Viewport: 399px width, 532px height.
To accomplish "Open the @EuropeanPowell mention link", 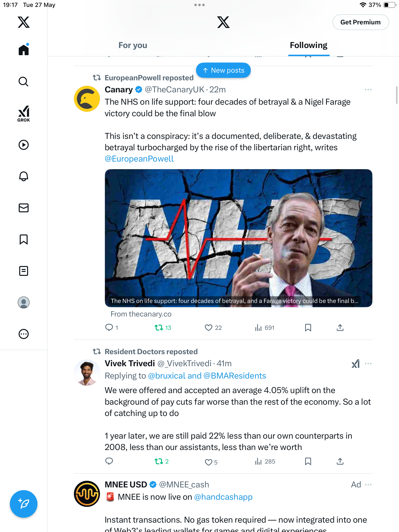I will pos(139,159).
